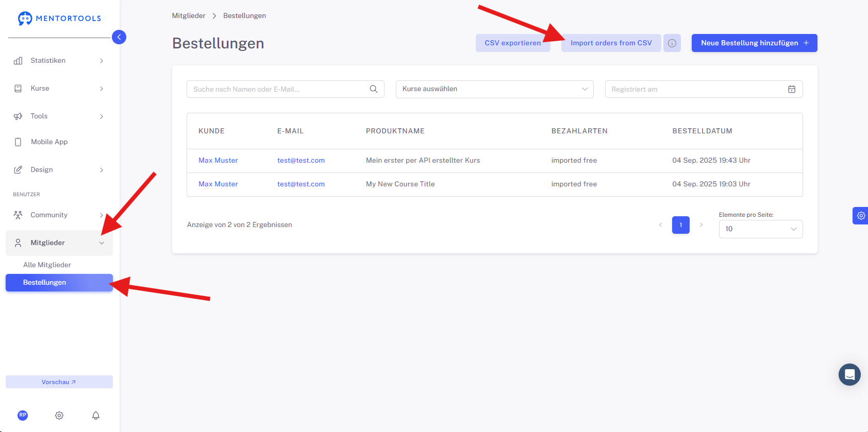Open the Elemente pro Seite dropdown
This screenshot has width=868, height=432.
760,229
